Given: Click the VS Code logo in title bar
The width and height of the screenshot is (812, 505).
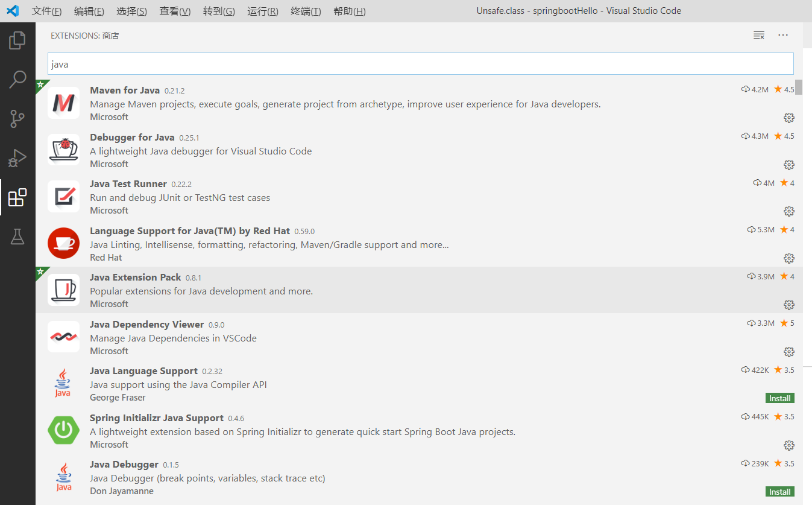Looking at the screenshot, I should click(13, 11).
